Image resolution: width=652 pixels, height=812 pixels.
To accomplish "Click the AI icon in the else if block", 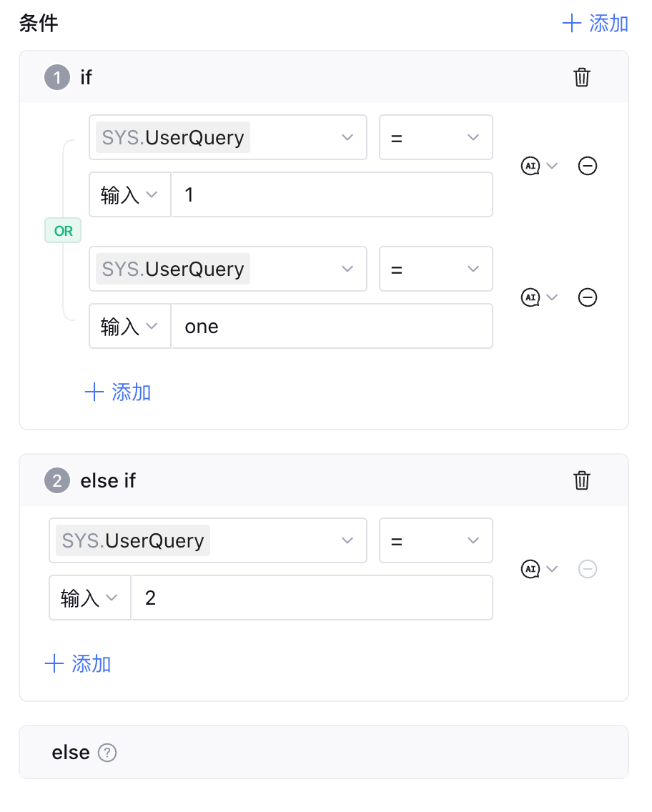I will (x=530, y=570).
